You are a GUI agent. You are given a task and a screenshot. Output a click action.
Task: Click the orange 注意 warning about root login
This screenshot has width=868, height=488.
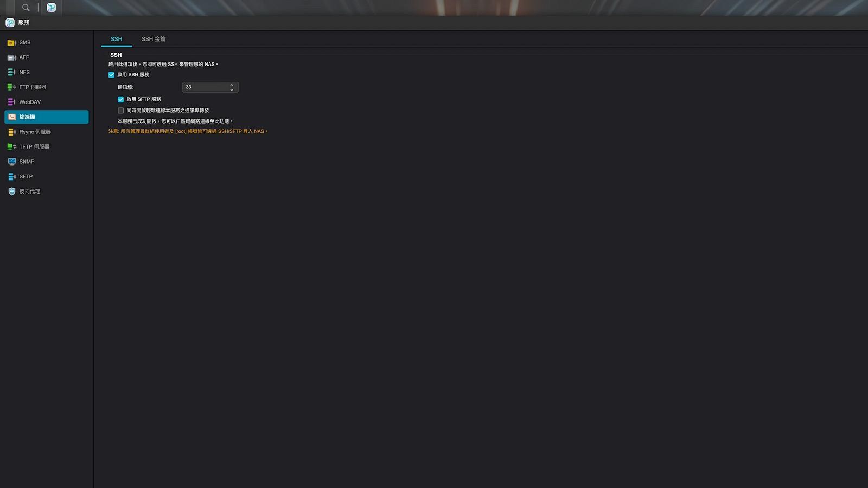pyautogui.click(x=188, y=131)
